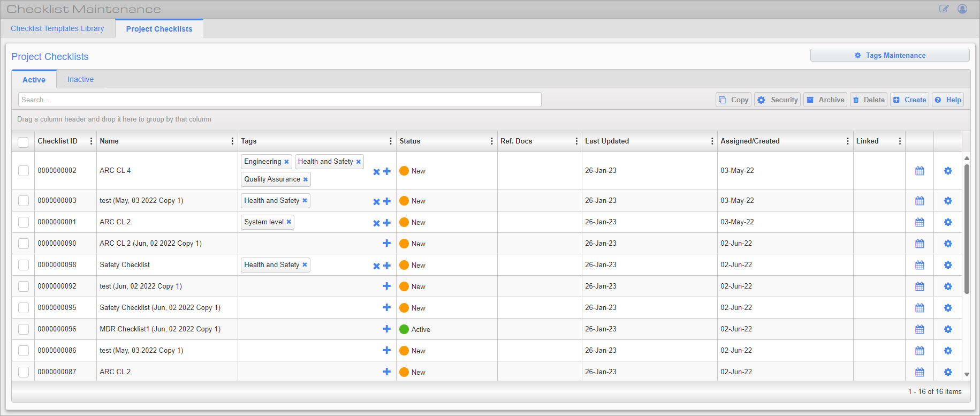Screen dimensions: 980x416
Task: Click the Search input field
Action: pyautogui.click(x=280, y=100)
